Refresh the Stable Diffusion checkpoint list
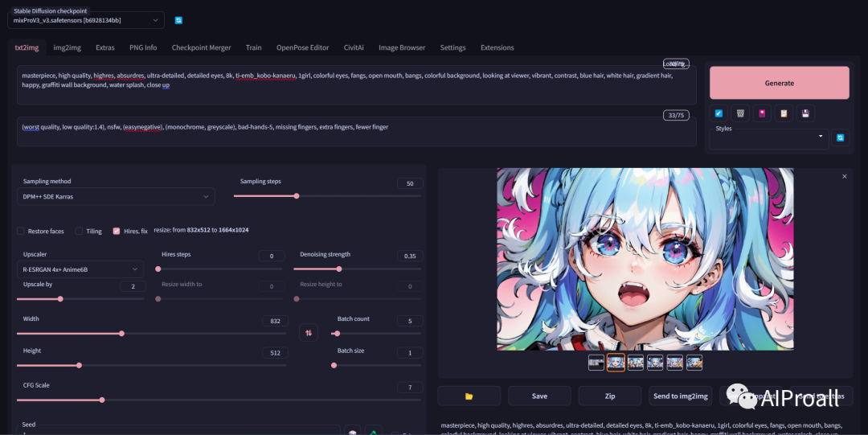This screenshot has height=435, width=868. [178, 20]
